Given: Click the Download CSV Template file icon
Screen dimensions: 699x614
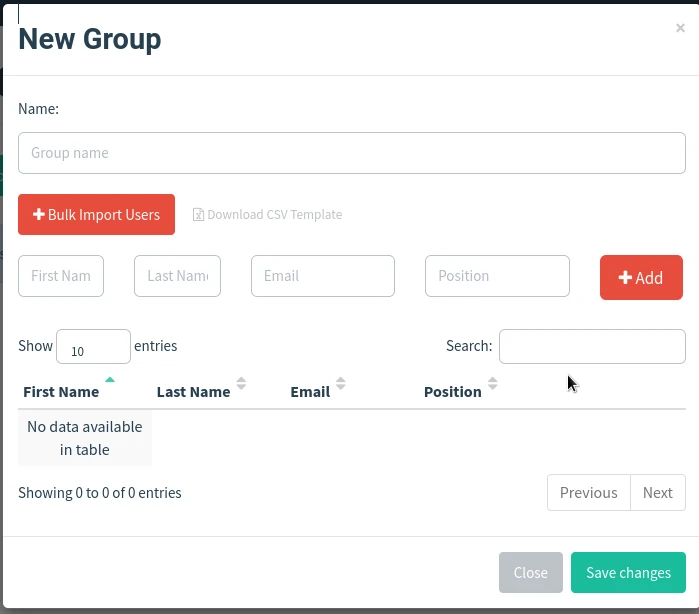Looking at the screenshot, I should (198, 215).
